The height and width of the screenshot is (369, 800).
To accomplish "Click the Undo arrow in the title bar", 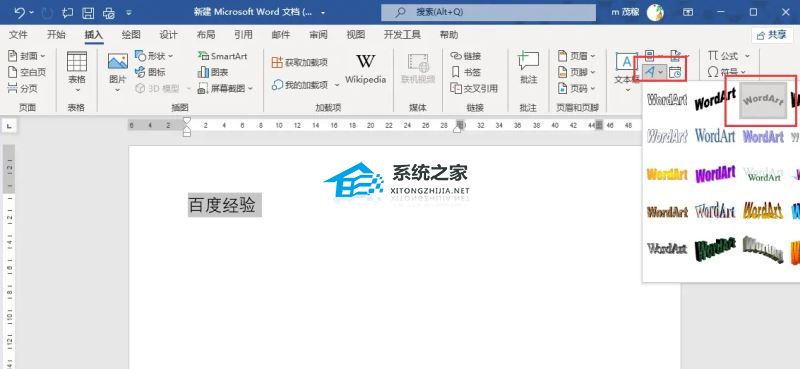I will 19,12.
